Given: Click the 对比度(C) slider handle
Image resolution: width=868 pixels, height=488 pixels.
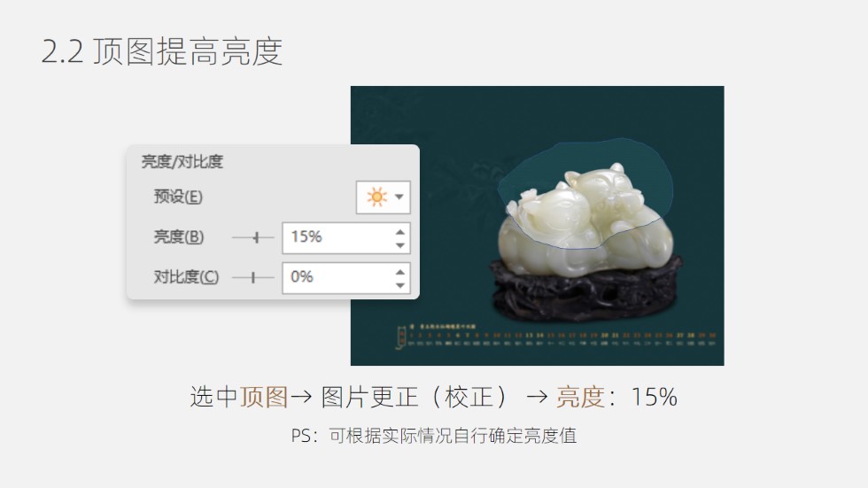Looking at the screenshot, I should click(253, 277).
